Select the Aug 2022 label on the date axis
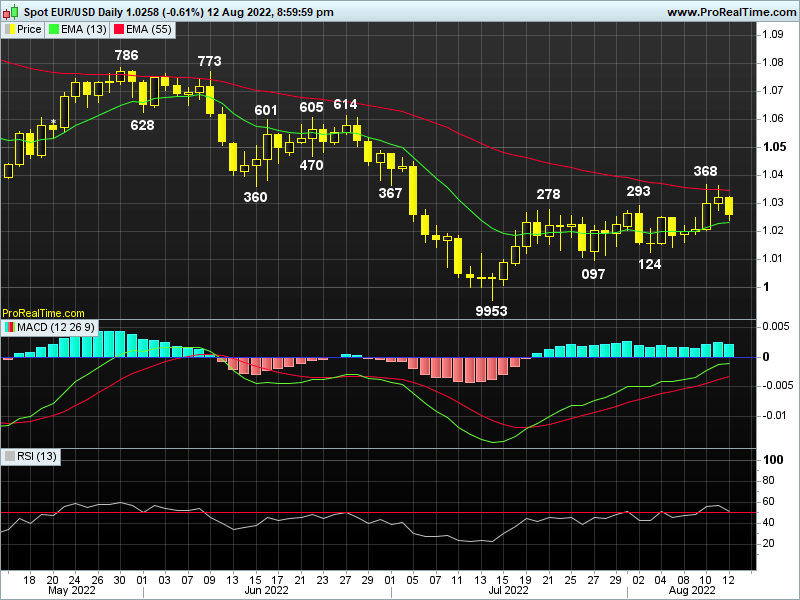This screenshot has height=600, width=800. 694,589
